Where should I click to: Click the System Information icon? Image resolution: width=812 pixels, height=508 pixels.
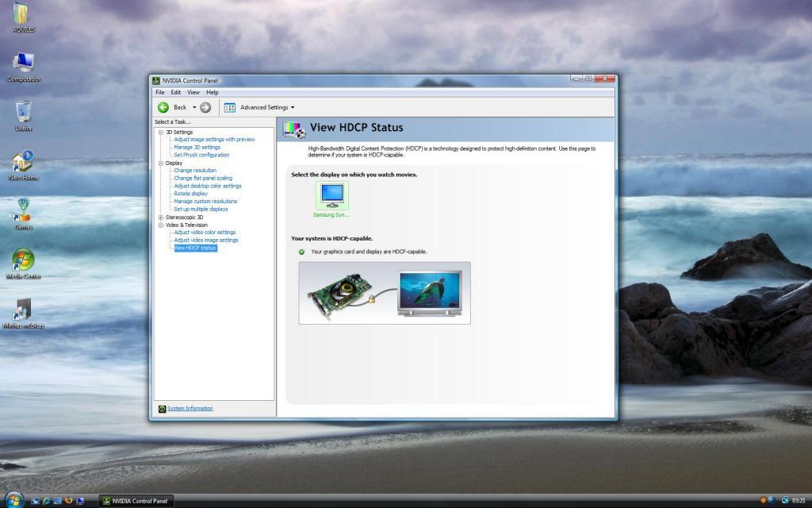click(162, 409)
